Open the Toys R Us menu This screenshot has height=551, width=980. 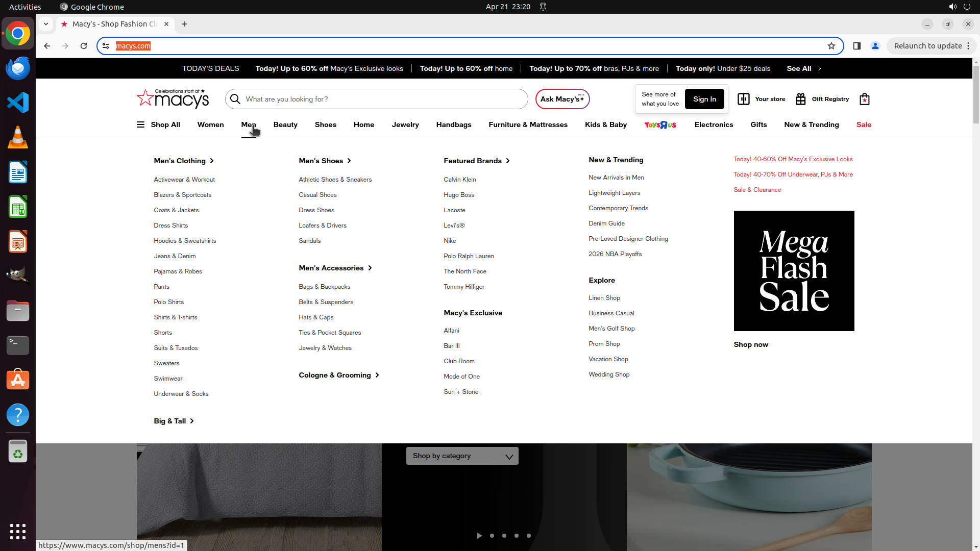coord(660,124)
